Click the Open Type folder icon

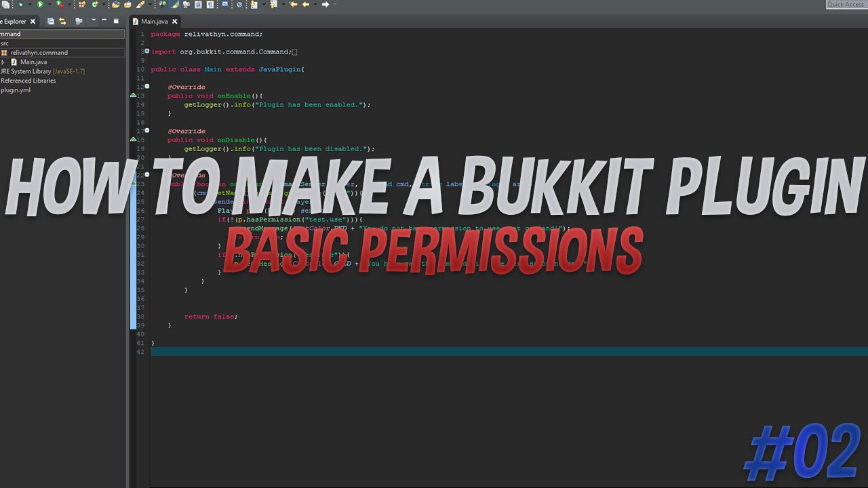[115, 4]
